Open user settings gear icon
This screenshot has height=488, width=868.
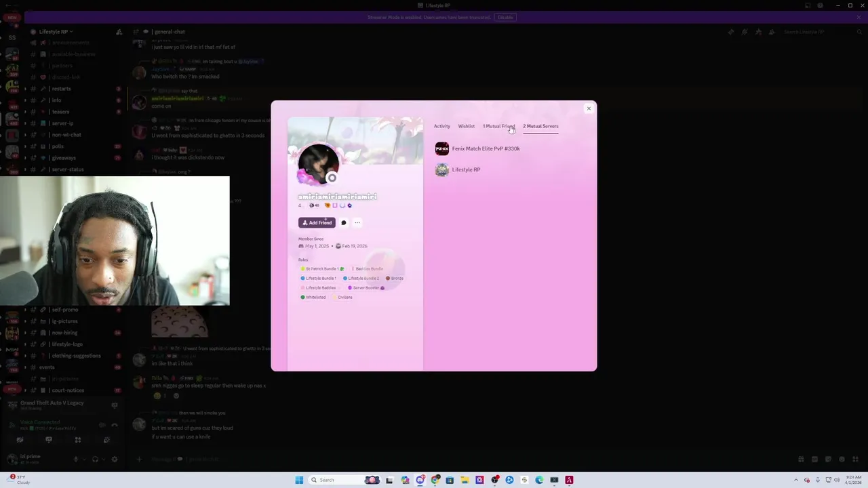click(114, 459)
